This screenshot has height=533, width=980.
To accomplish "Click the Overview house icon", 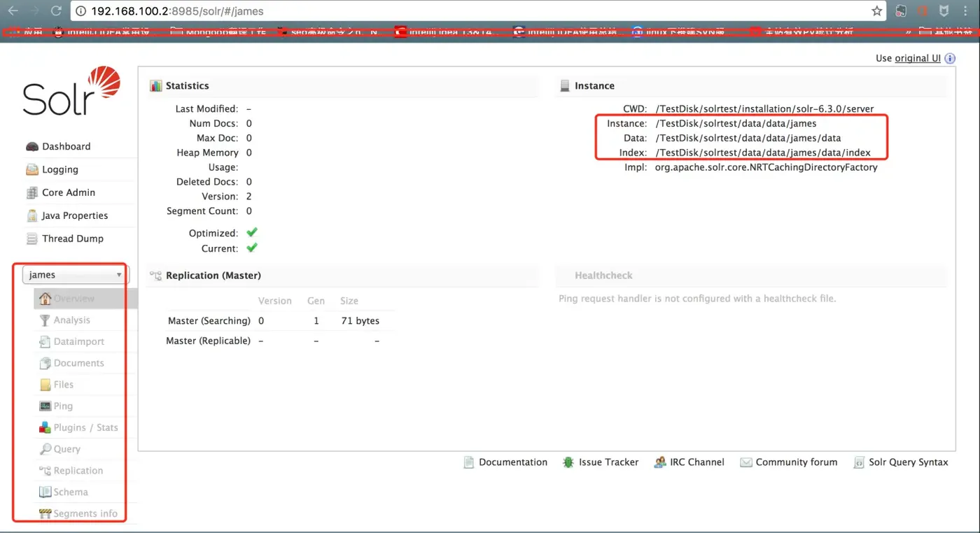I will [45, 299].
